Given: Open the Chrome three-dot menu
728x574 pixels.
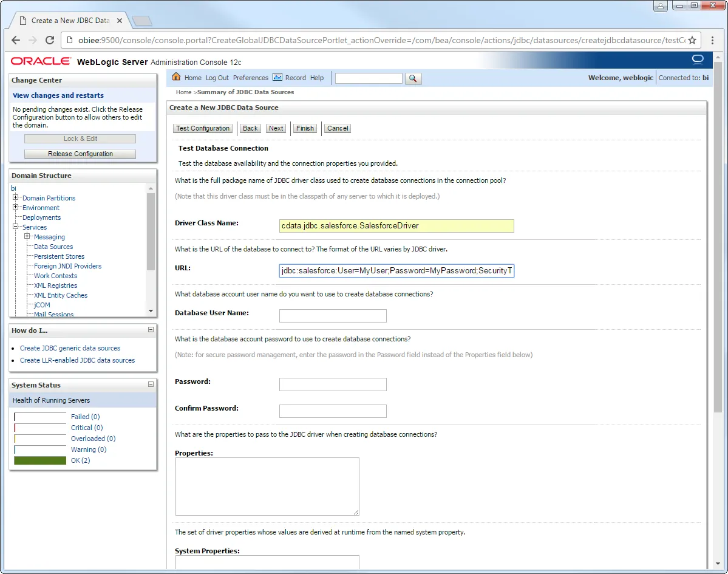Looking at the screenshot, I should [712, 39].
